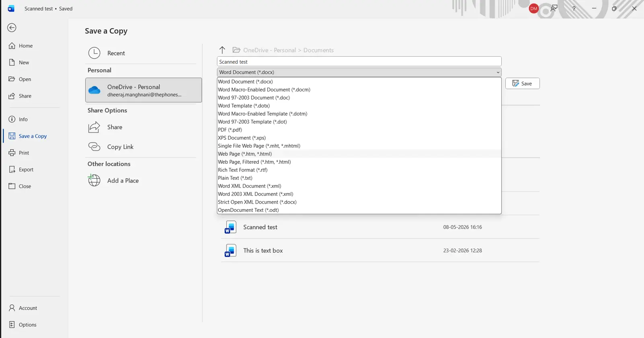
Task: Pick Word 2003 XML Document (*.xml)
Action: (x=359, y=194)
